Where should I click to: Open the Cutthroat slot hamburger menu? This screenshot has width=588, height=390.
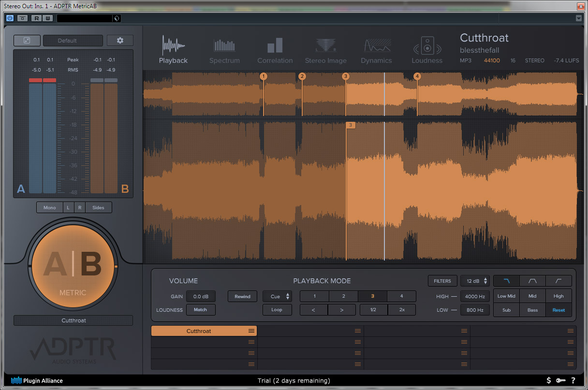251,331
